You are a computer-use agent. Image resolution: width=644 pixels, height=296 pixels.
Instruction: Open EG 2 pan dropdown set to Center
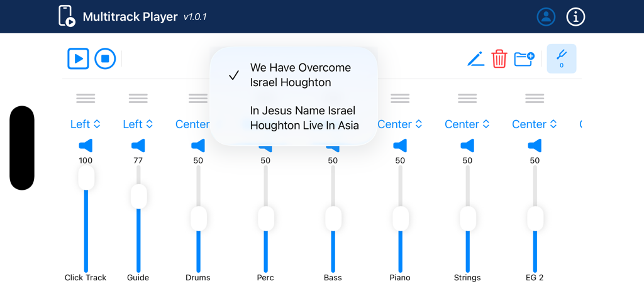535,124
